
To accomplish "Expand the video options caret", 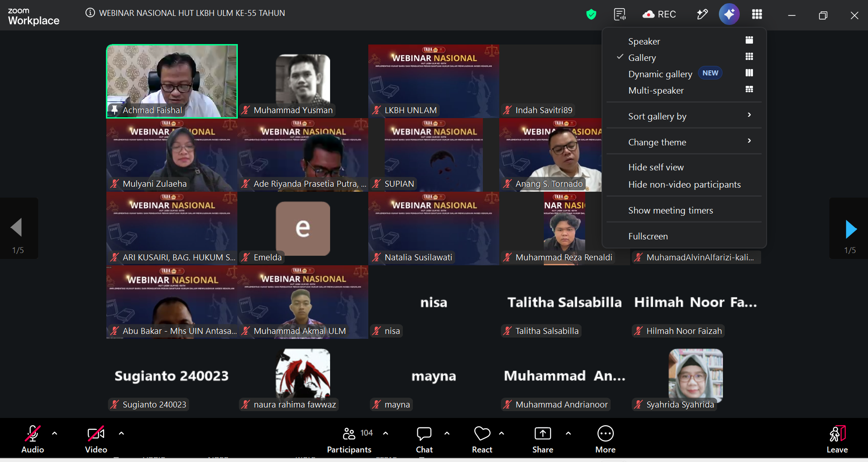I will coord(121,433).
